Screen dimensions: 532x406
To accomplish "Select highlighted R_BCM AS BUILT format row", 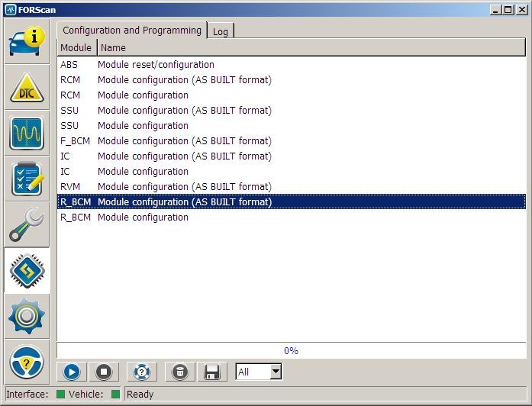I will click(292, 201).
